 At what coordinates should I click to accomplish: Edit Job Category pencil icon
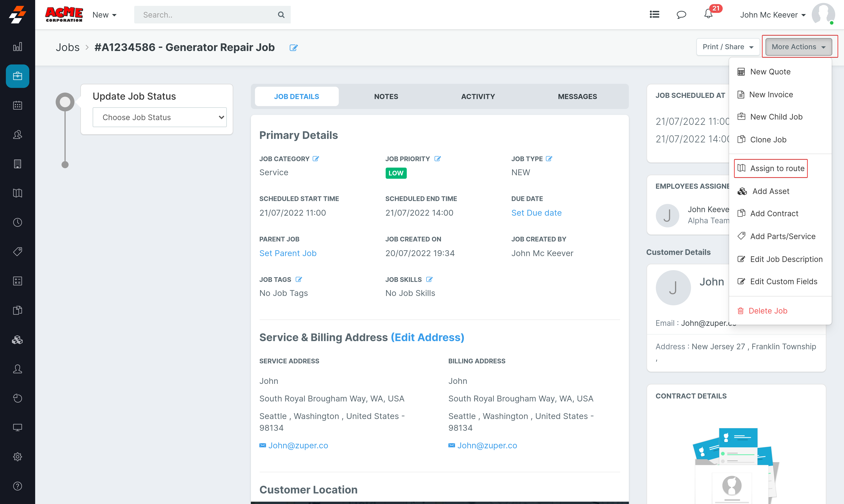coord(316,159)
